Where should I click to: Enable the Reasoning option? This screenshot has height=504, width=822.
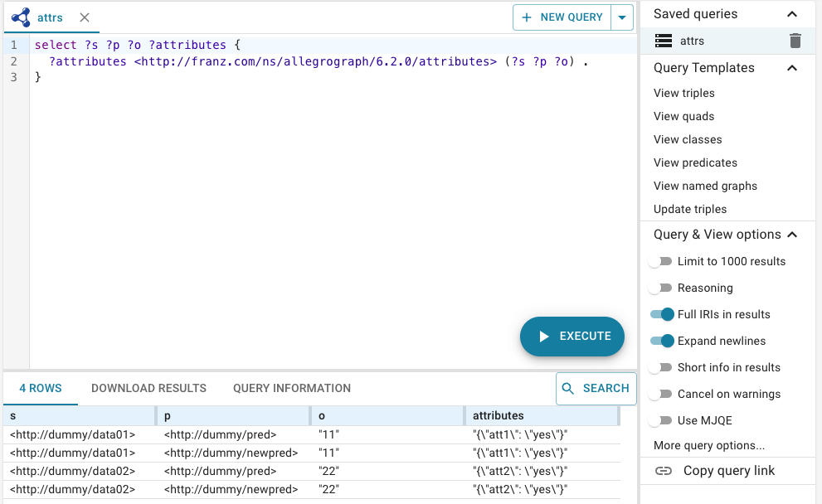(x=662, y=288)
